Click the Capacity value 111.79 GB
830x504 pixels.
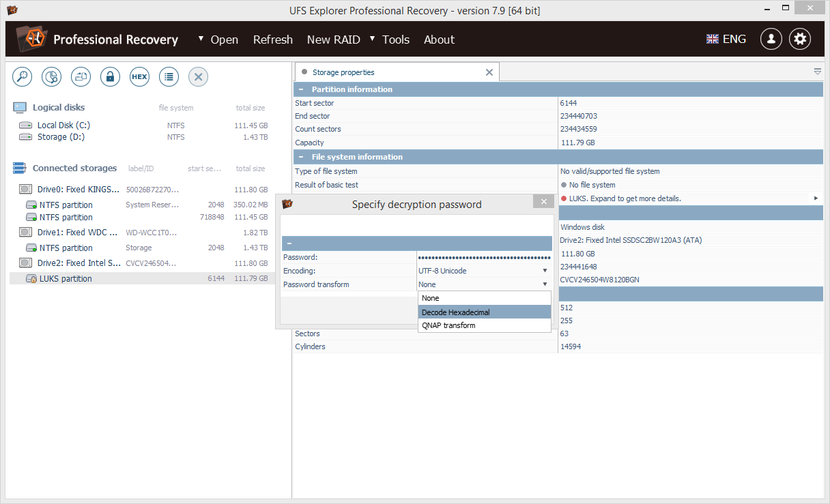pyautogui.click(x=577, y=143)
